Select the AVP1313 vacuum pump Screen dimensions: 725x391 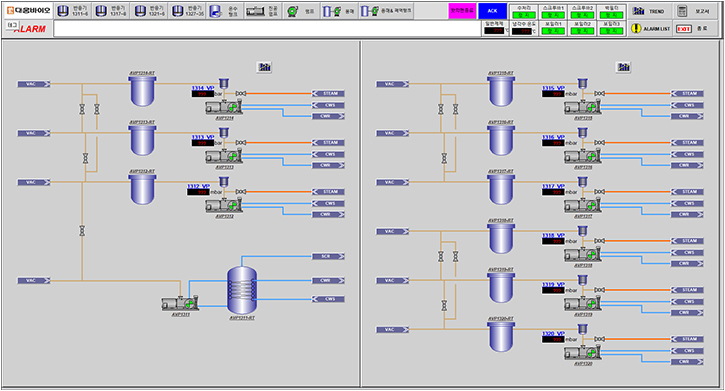tap(224, 157)
